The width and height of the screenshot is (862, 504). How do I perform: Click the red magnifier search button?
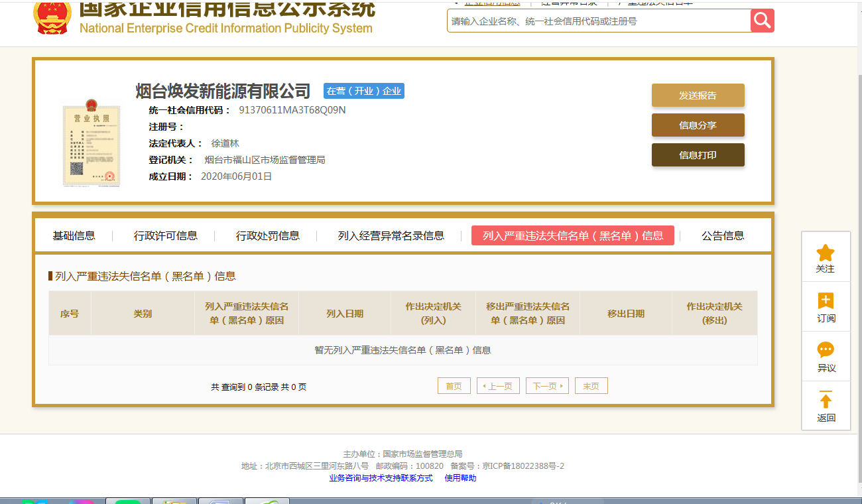tap(762, 21)
